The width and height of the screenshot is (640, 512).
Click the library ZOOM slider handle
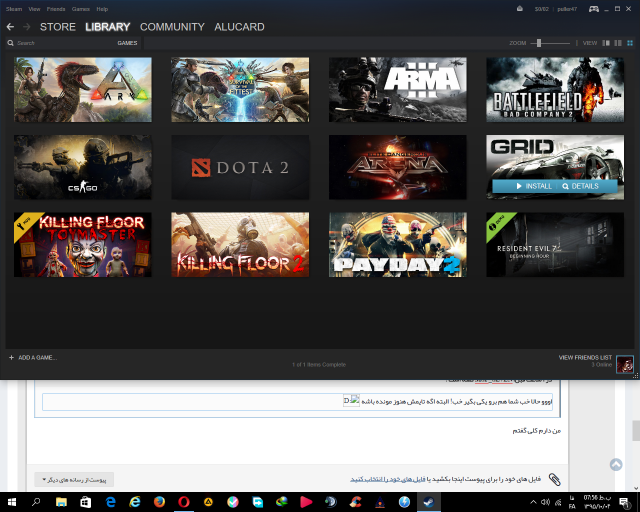pos(539,43)
